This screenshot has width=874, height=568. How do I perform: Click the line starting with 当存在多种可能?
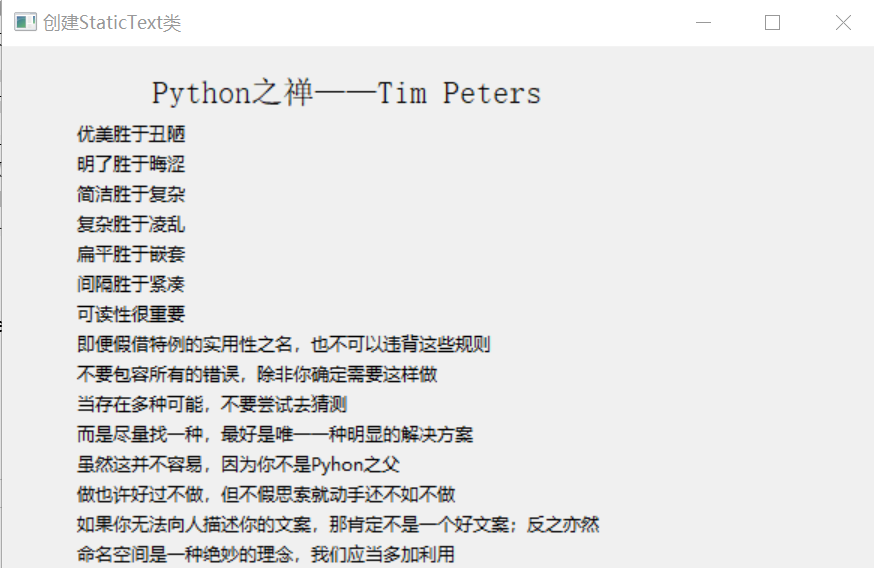212,404
